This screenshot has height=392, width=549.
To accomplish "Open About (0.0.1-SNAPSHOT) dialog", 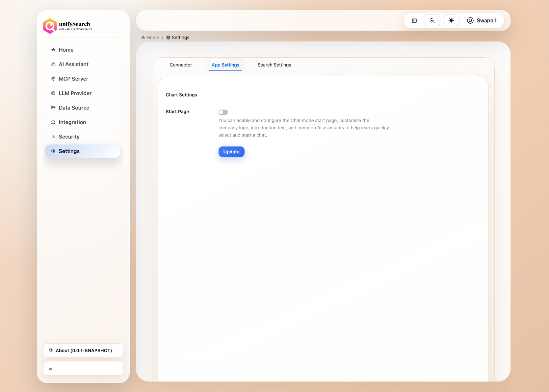I will 83,350.
